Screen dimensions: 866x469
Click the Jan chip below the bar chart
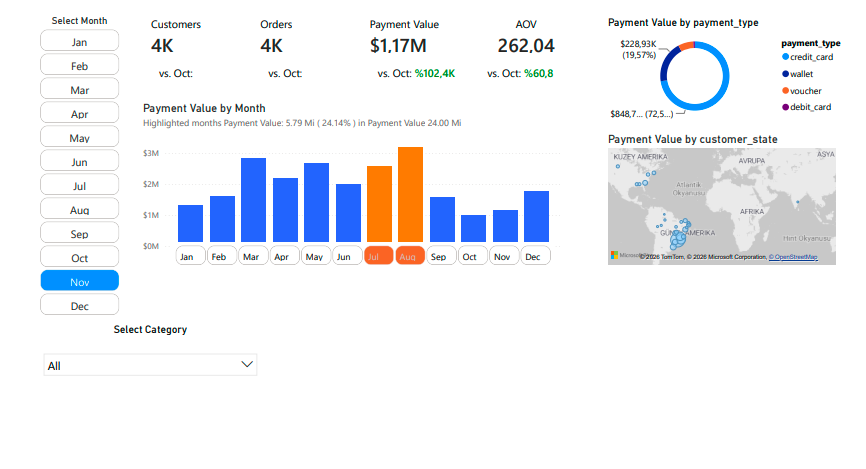[190, 256]
